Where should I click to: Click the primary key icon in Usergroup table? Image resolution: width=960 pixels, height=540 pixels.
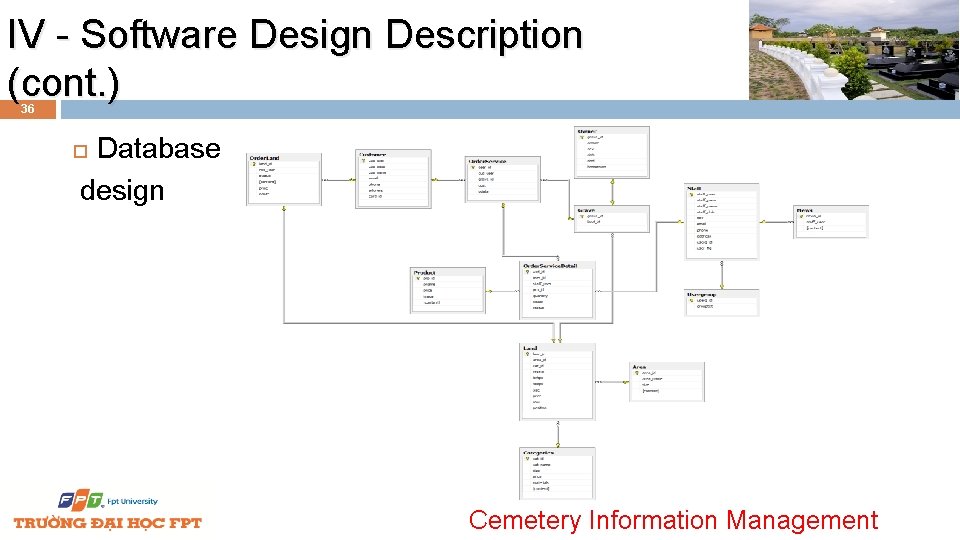pos(692,301)
